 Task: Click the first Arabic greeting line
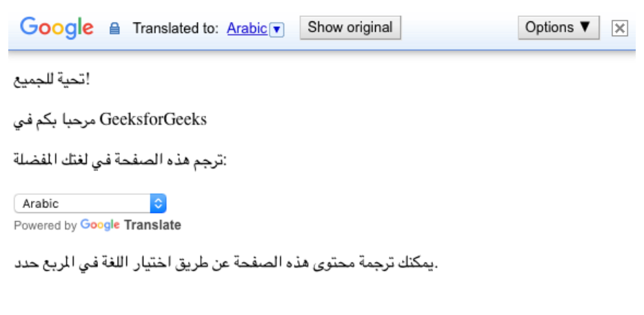click(52, 81)
